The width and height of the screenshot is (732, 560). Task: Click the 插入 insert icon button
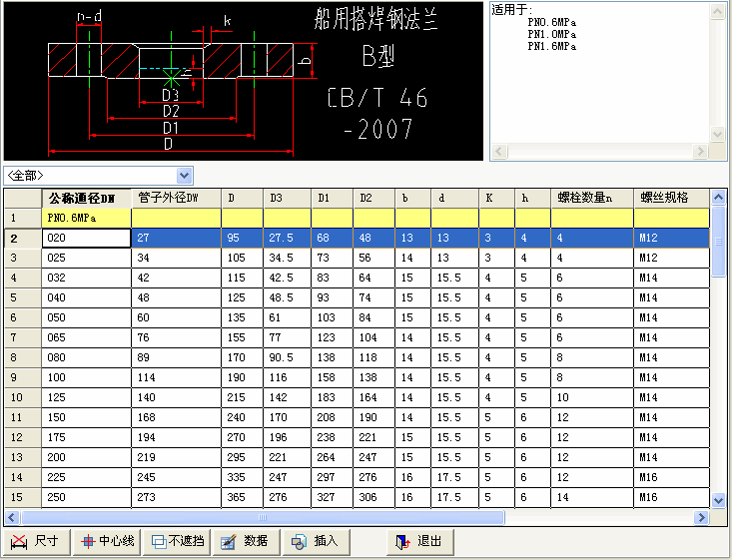click(x=315, y=541)
